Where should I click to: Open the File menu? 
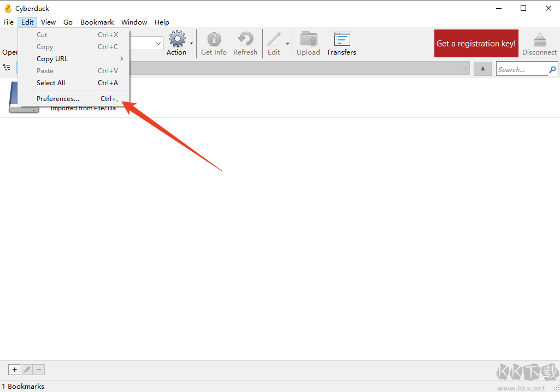(x=8, y=22)
